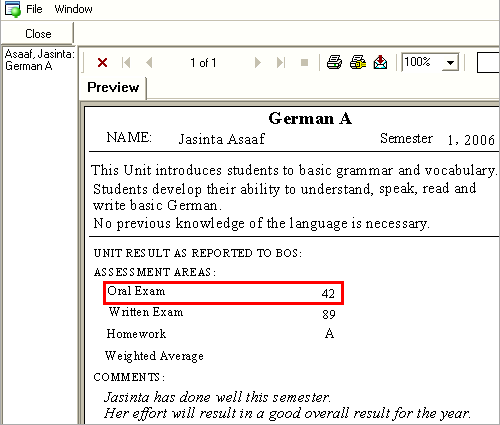Select the Preview tab
The image size is (500, 425).
coord(113,87)
